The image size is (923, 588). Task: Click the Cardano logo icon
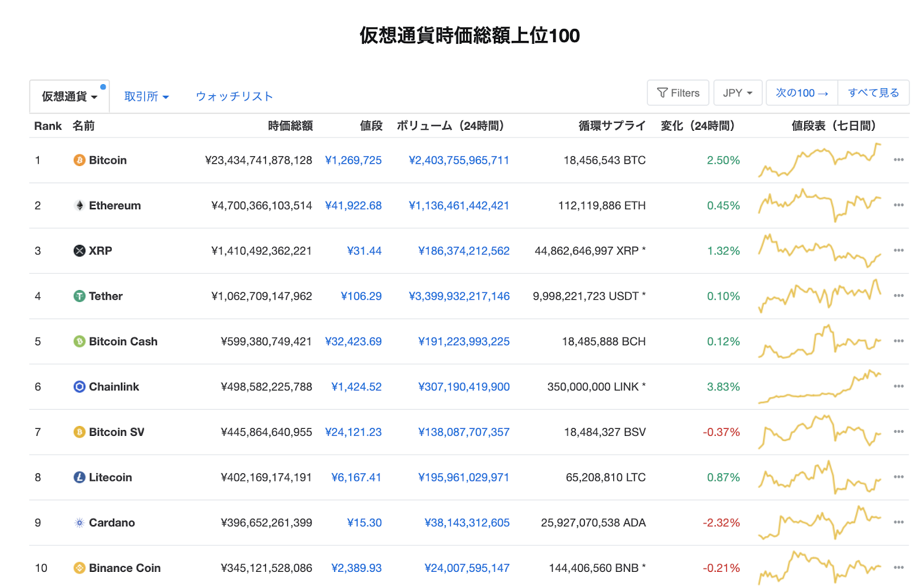click(80, 523)
